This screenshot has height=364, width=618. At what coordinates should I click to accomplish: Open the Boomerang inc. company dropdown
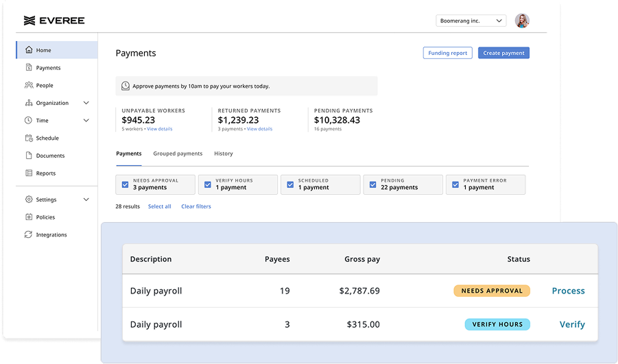[471, 21]
